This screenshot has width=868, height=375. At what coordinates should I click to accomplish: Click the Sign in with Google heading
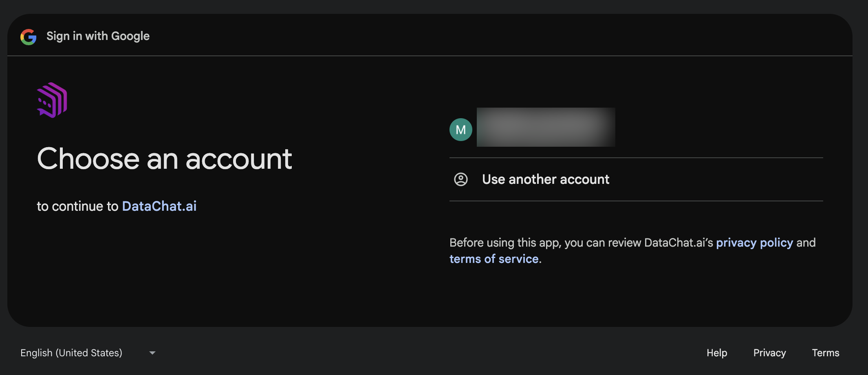98,36
